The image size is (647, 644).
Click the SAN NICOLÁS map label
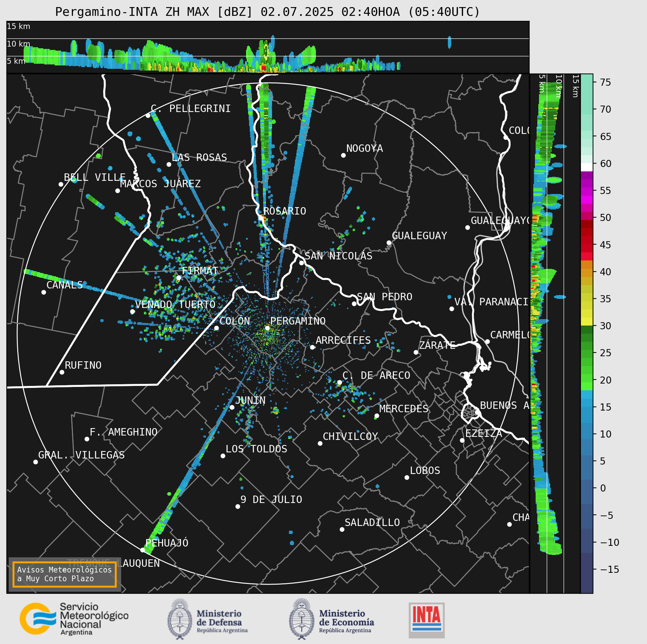click(338, 256)
